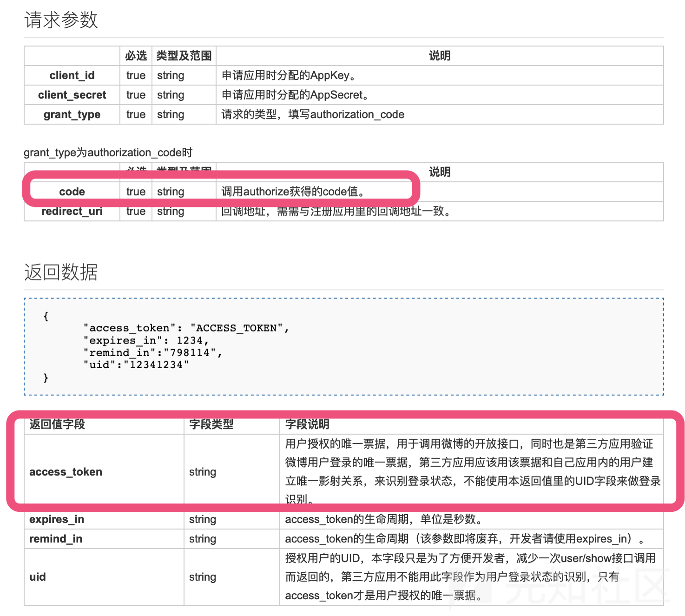Click the 返回数据 heading
The height and width of the screenshot is (616, 685).
61,272
